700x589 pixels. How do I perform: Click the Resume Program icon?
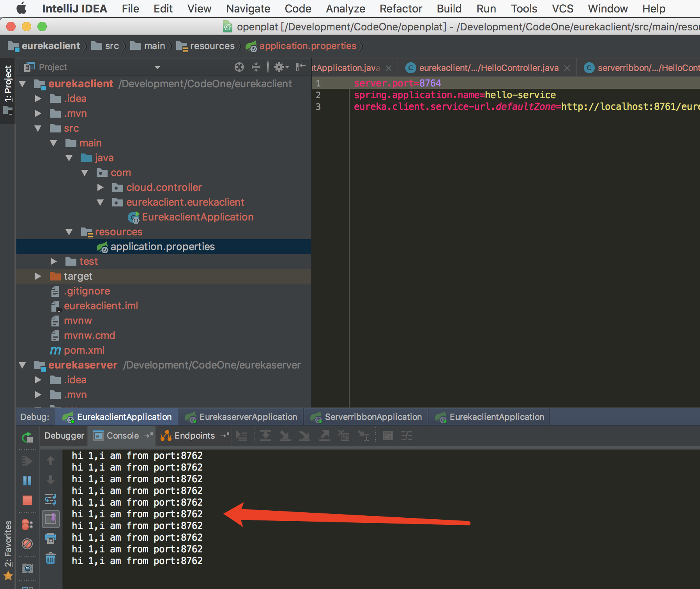pyautogui.click(x=27, y=461)
